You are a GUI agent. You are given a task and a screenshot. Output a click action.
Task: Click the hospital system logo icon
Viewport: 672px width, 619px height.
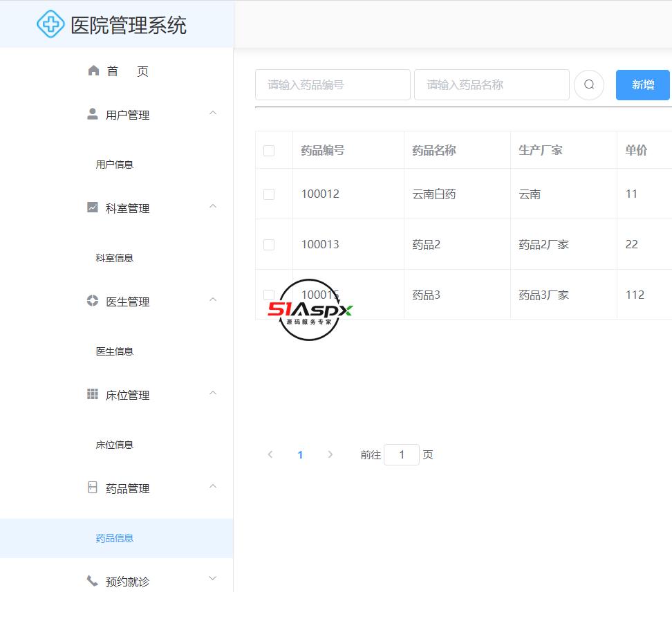[50, 24]
